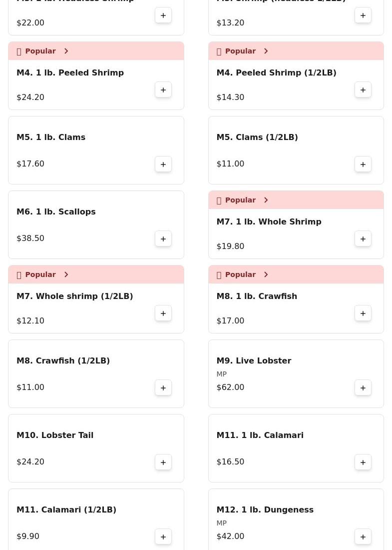Add M9. Live Lobster to cart
392x550 pixels.
[363, 388]
